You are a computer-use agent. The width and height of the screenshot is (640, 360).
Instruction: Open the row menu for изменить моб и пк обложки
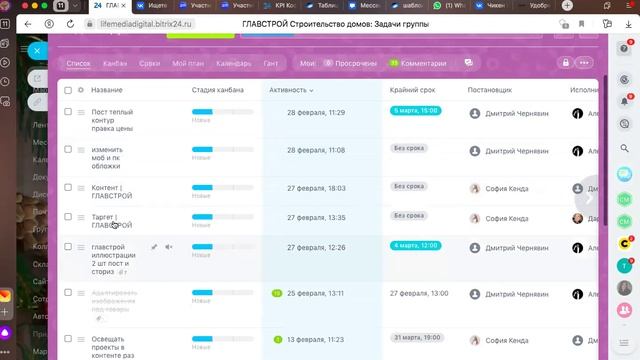click(81, 150)
